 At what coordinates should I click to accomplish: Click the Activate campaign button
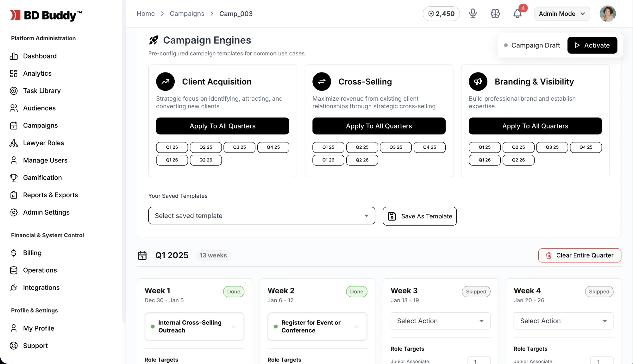click(x=592, y=45)
